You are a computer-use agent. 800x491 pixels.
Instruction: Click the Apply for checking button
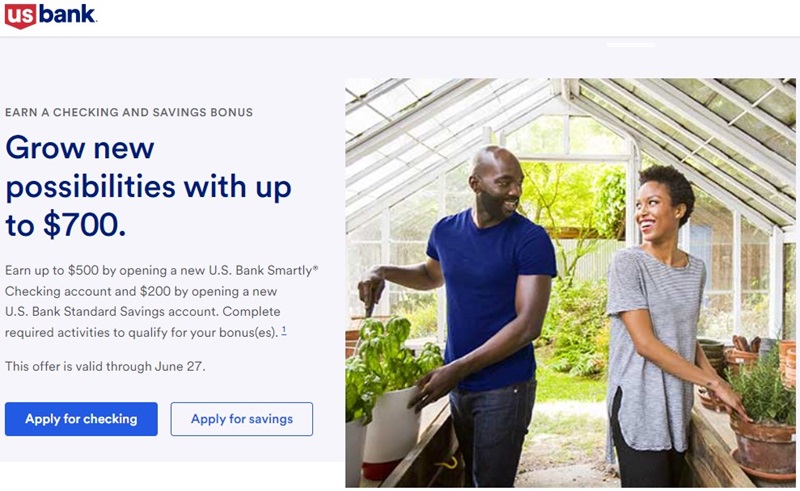(x=81, y=419)
